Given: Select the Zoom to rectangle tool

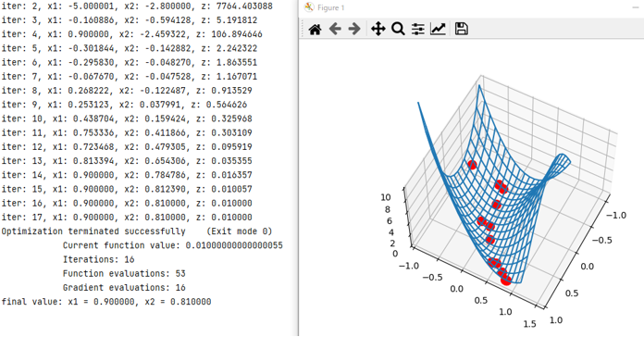Looking at the screenshot, I should click(398, 30).
